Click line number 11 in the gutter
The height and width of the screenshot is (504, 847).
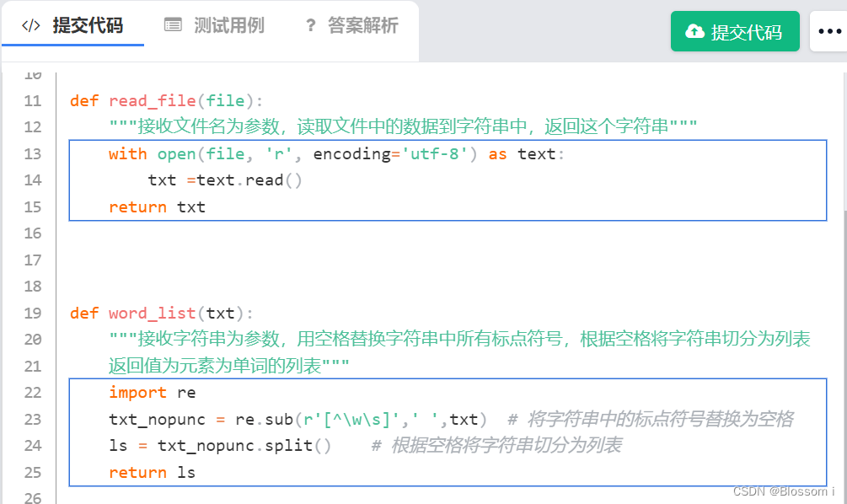pos(33,101)
